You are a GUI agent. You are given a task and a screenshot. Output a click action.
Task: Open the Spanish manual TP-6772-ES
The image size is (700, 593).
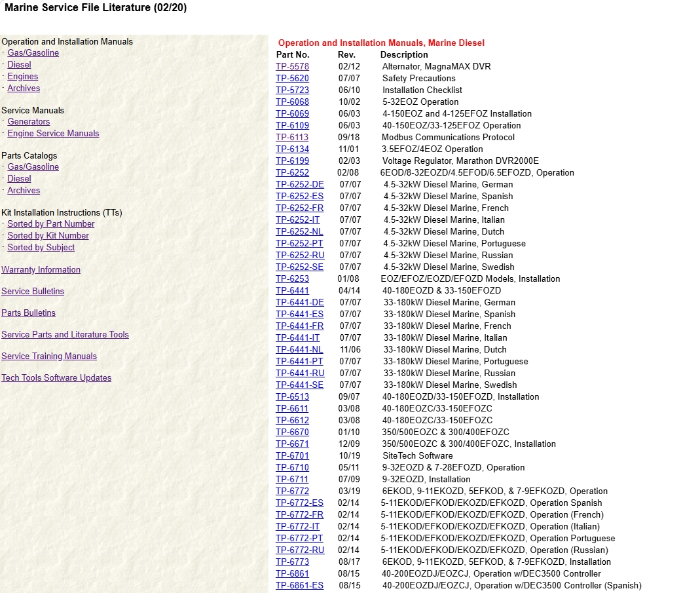[x=299, y=504]
